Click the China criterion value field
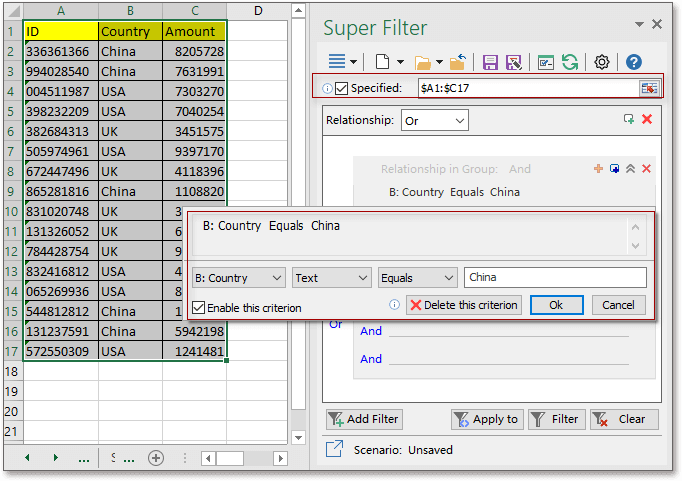This screenshot has width=682, height=481. [x=555, y=278]
